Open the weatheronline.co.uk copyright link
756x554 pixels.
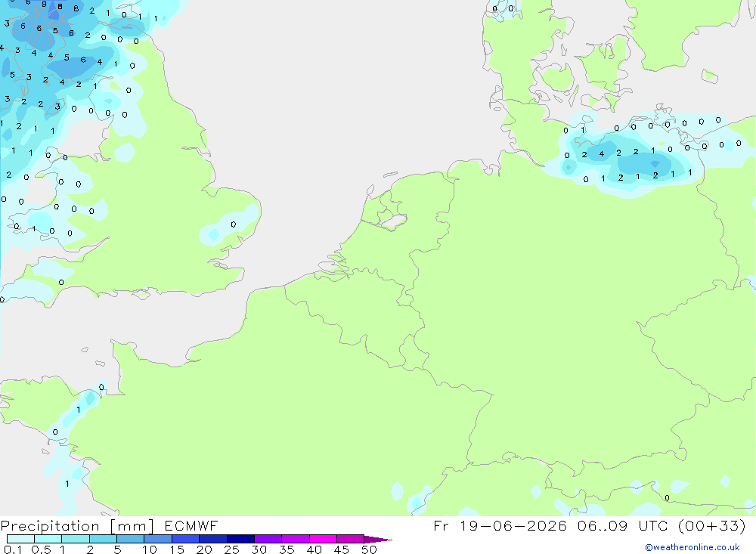pos(692,547)
